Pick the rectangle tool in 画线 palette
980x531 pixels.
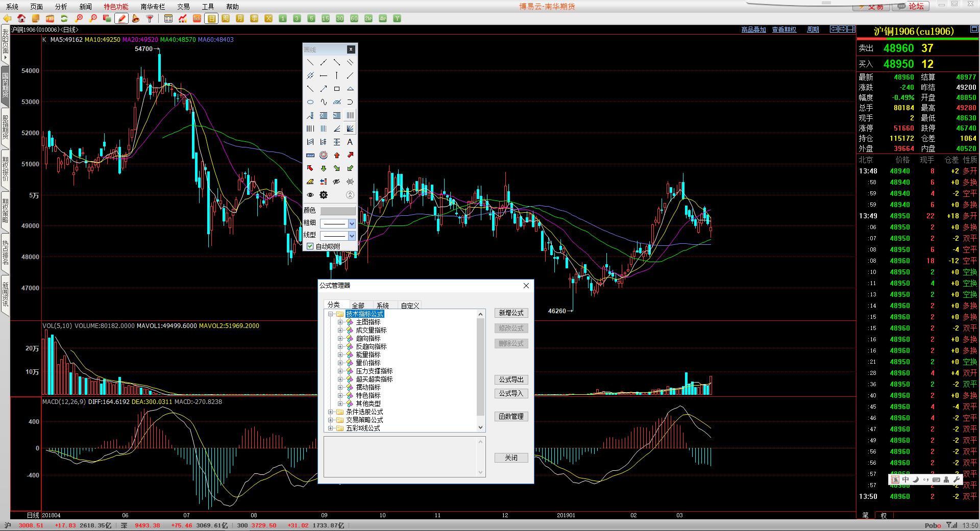337,89
